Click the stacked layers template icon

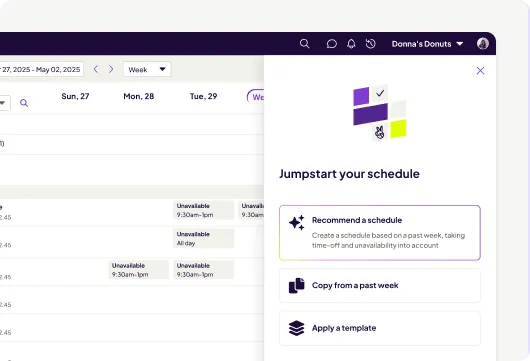(296, 328)
